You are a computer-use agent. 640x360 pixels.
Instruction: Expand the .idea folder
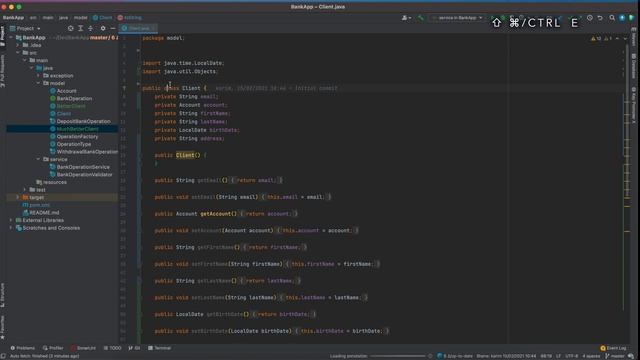click(x=18, y=45)
